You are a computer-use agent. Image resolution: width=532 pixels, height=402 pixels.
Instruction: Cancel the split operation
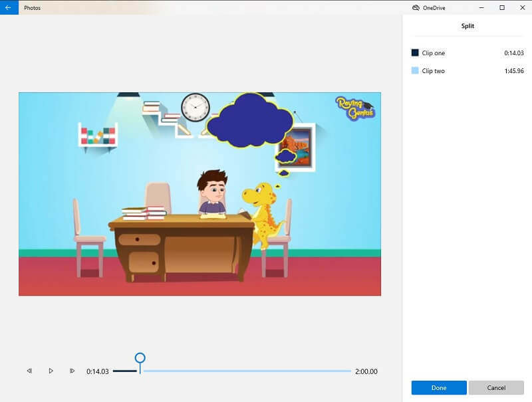[x=497, y=387]
